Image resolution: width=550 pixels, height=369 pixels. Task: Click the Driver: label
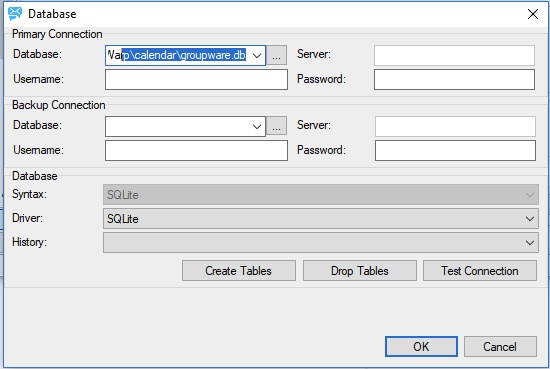[x=27, y=218]
